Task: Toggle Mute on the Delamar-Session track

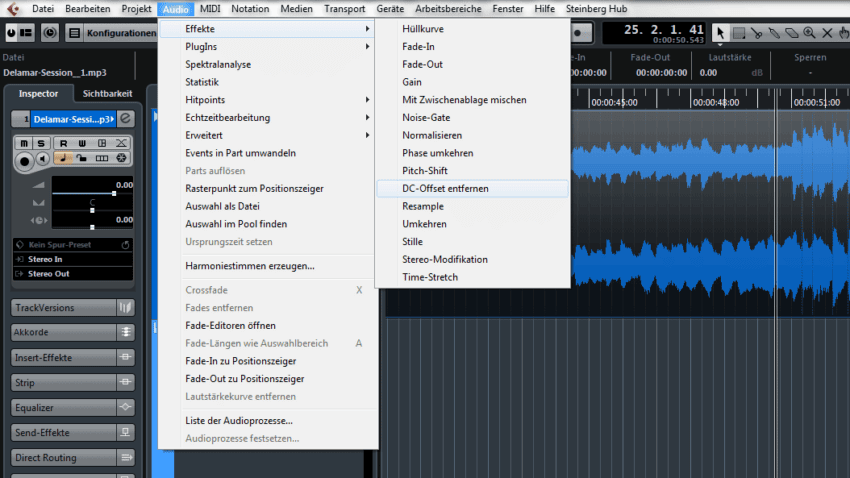Action: click(23, 144)
